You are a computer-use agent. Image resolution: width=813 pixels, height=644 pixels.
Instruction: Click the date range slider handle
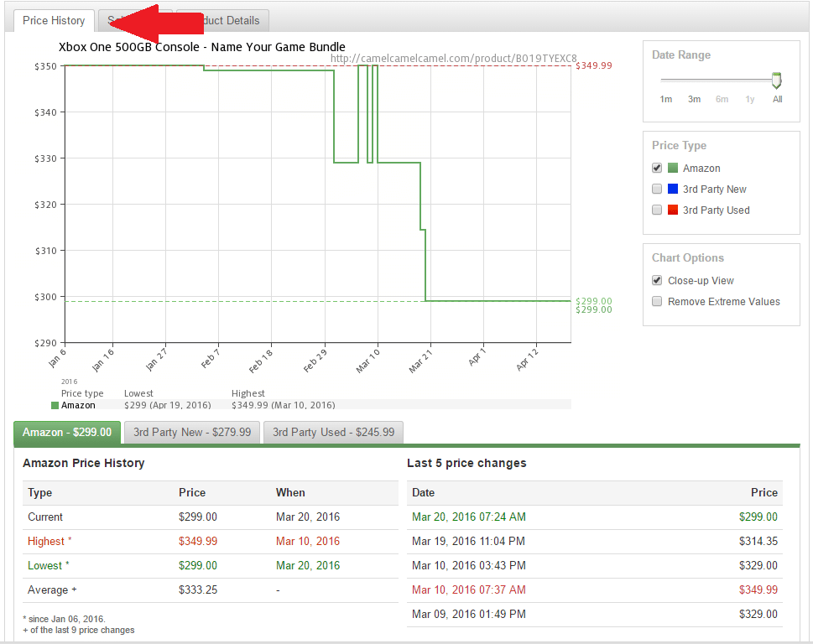(x=776, y=80)
